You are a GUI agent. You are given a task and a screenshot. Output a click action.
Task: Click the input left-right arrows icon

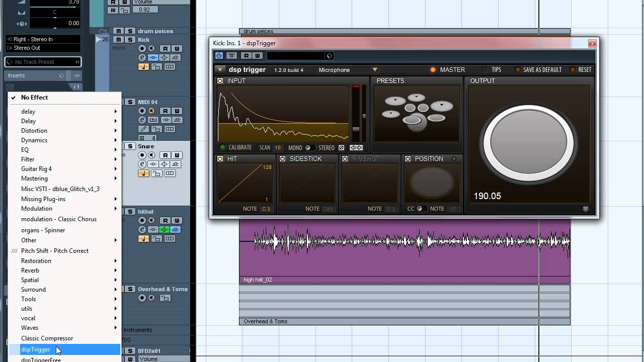pos(356,148)
